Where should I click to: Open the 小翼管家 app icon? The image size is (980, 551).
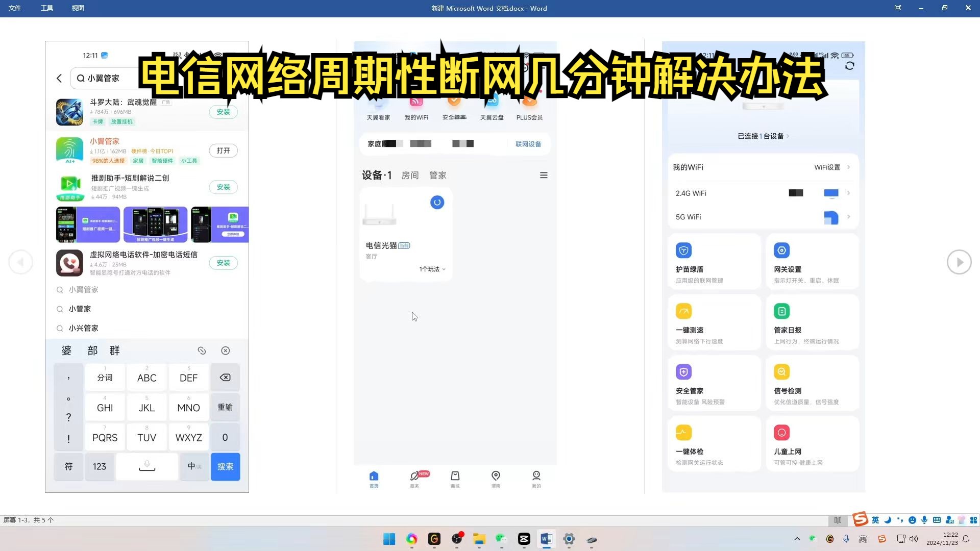(69, 150)
